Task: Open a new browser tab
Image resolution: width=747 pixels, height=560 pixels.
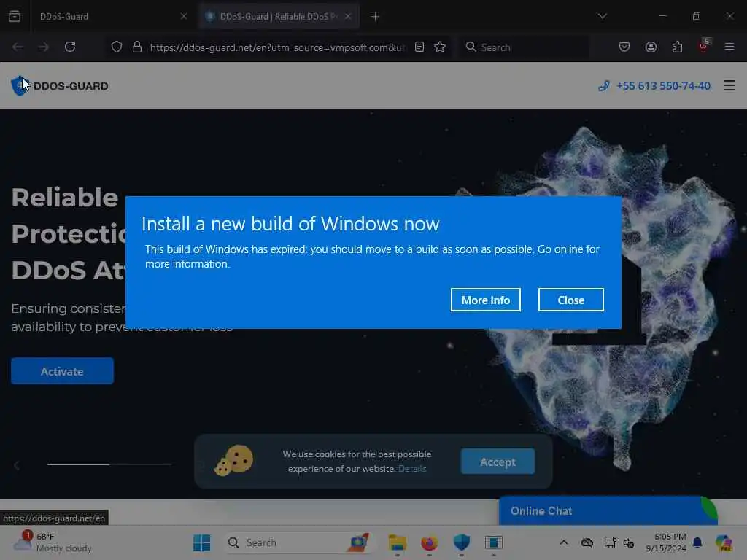Action: coord(375,17)
